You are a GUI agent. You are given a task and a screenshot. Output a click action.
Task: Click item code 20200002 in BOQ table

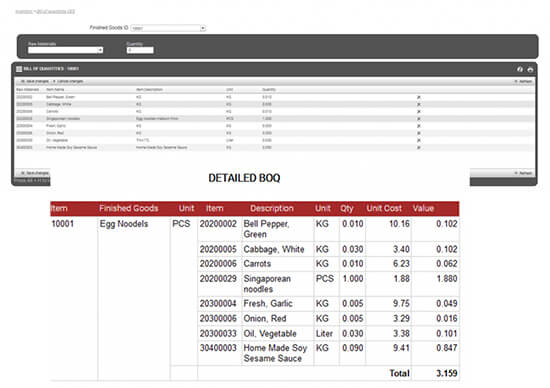(x=218, y=223)
